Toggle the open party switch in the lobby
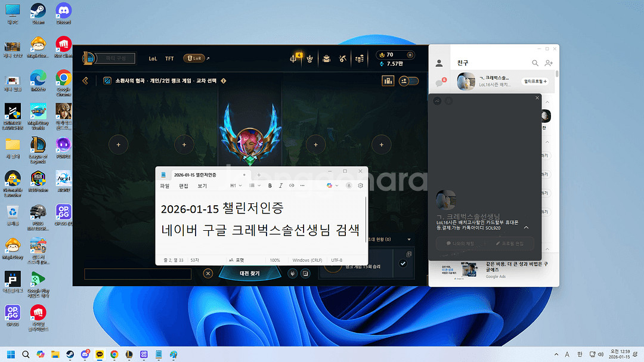The image size is (644, 362). point(409,81)
